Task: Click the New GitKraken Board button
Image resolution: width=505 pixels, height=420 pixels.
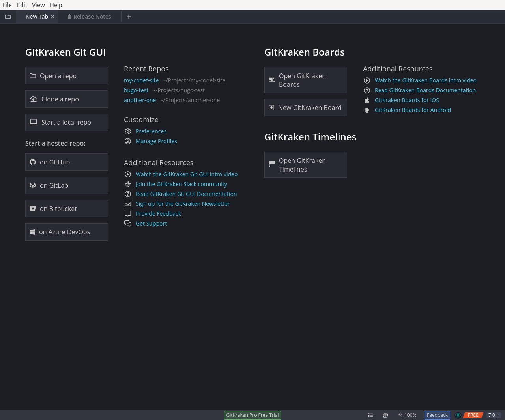Action: point(306,108)
